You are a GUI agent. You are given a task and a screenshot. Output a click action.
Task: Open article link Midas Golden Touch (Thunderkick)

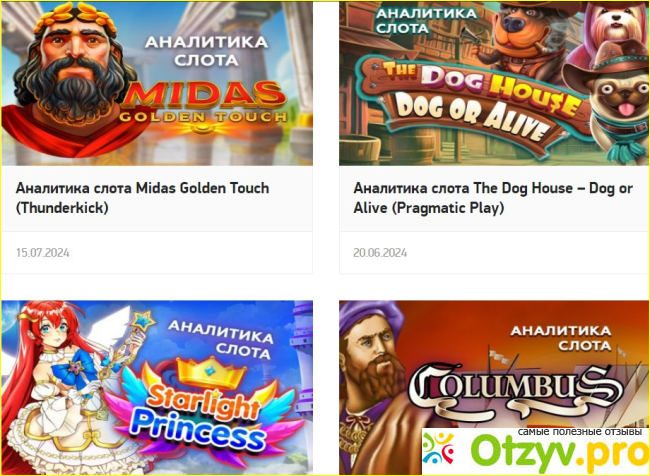click(x=143, y=198)
